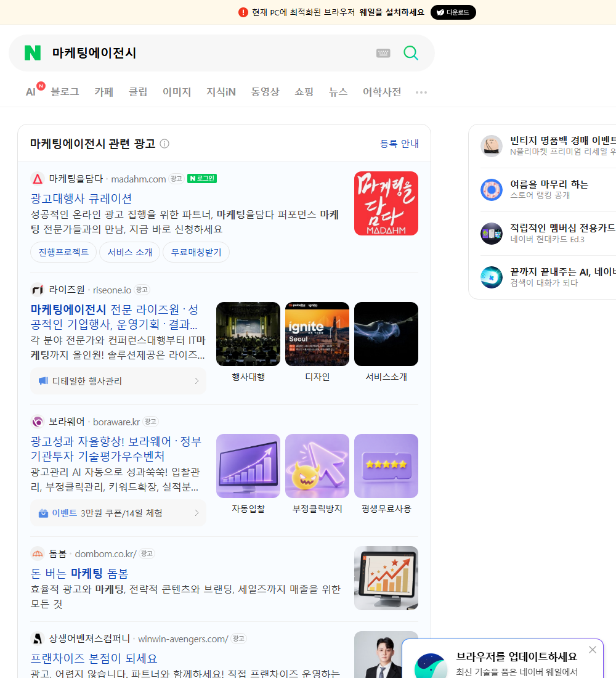Click the 서비스 소개 pill button
Image resolution: width=616 pixels, height=678 pixels.
click(x=130, y=252)
